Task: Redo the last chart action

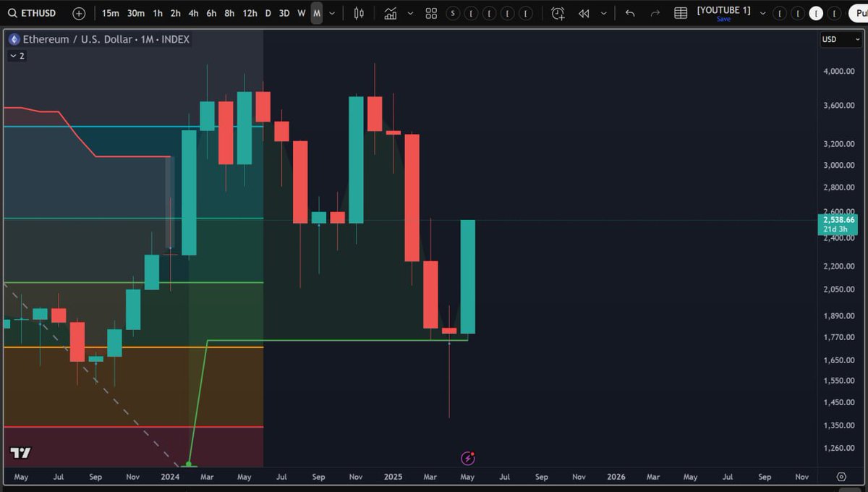Action: (655, 13)
